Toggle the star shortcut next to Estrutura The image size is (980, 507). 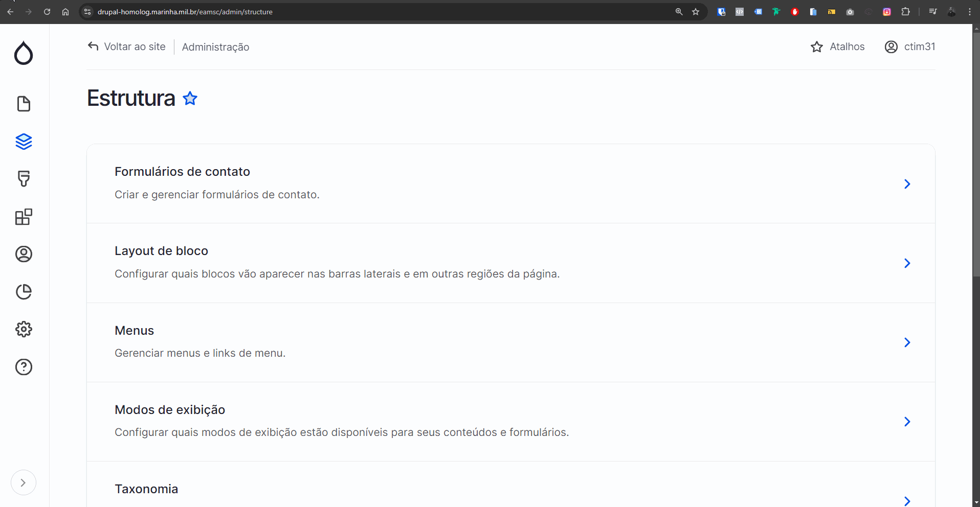[190, 98]
